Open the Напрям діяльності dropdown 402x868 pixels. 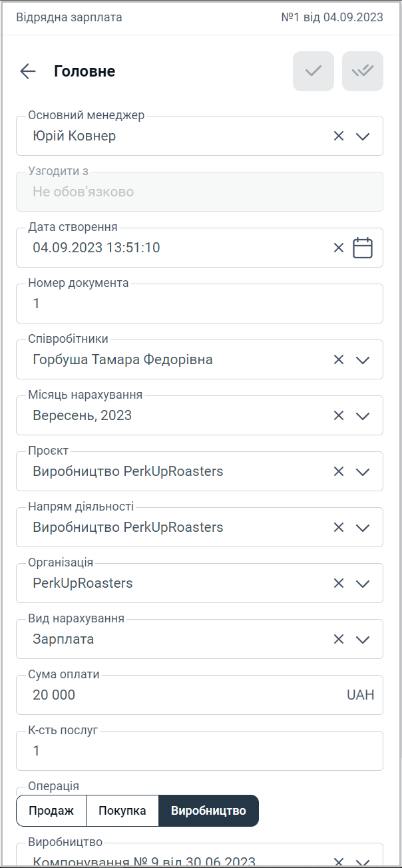click(363, 527)
